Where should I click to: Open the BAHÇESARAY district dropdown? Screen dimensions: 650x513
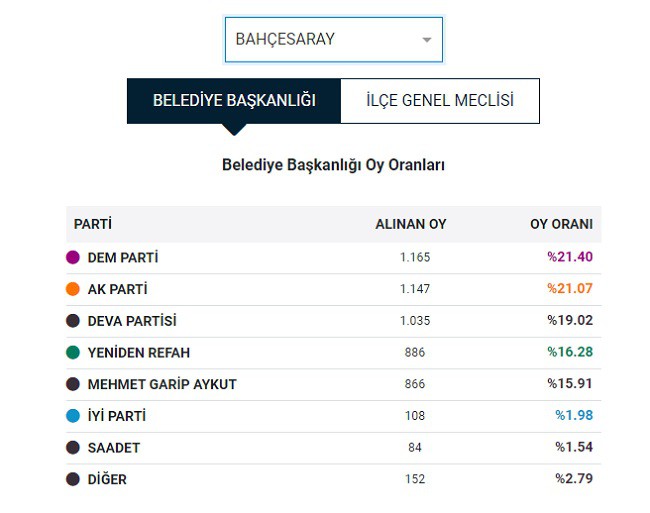coord(334,40)
